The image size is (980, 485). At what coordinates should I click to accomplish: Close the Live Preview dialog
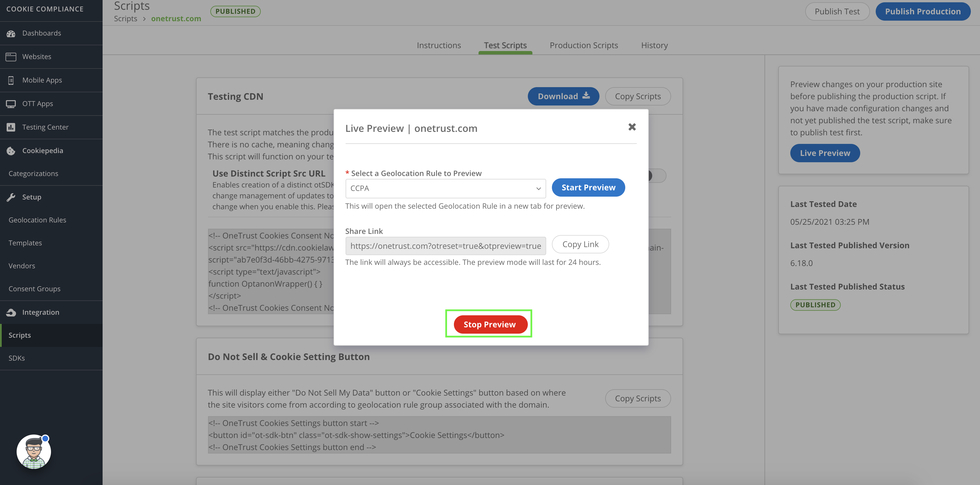click(x=632, y=127)
